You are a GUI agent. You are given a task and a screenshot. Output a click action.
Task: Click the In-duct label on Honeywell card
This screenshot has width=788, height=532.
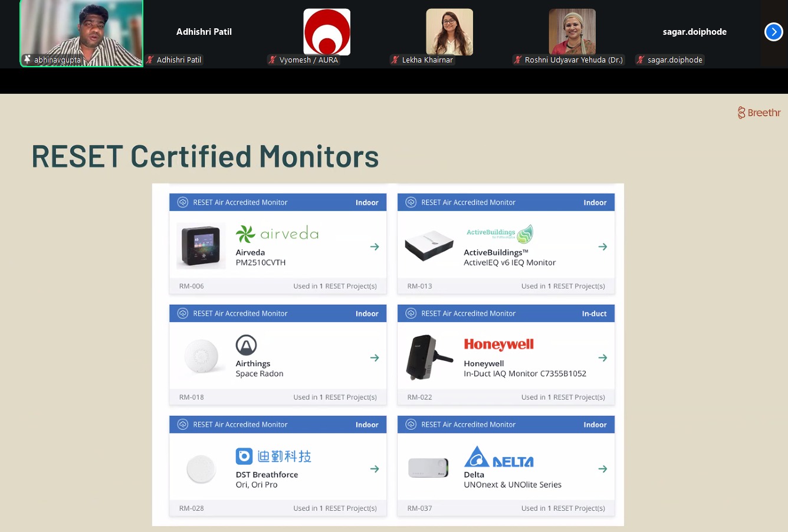pos(594,314)
